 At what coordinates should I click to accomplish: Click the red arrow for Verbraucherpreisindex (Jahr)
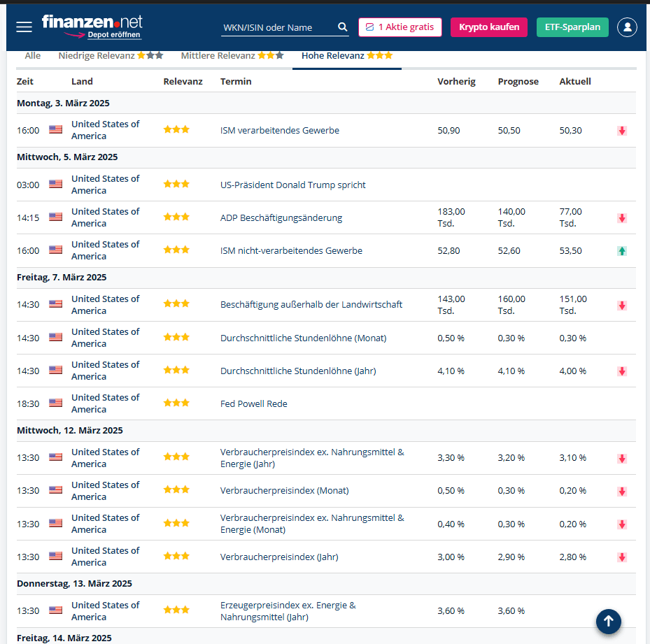coord(622,557)
